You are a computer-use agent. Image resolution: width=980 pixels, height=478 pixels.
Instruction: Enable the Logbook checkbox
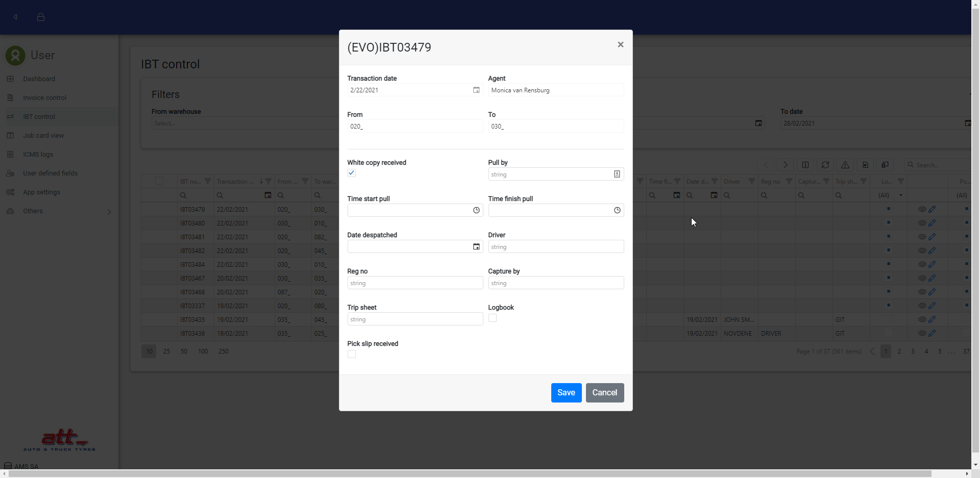493,318
